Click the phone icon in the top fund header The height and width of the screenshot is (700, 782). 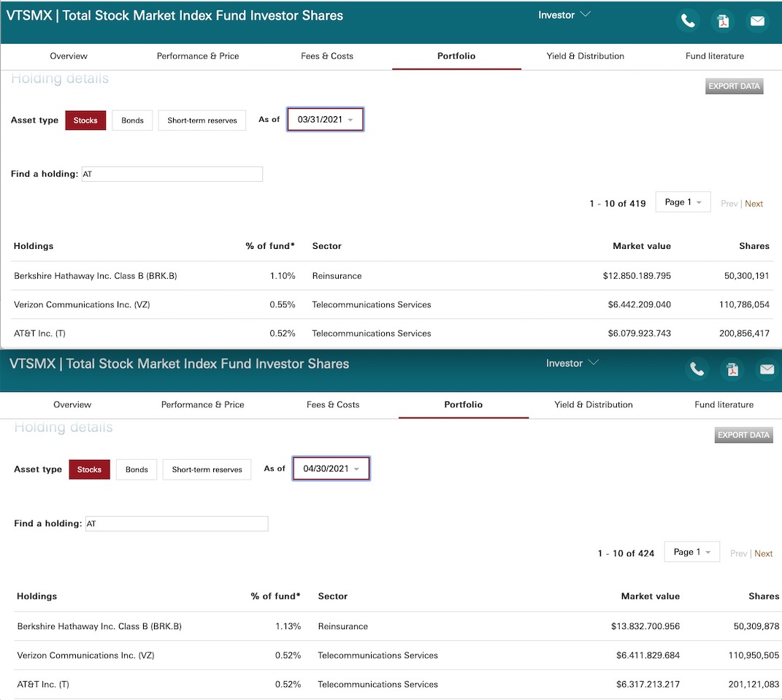688,21
